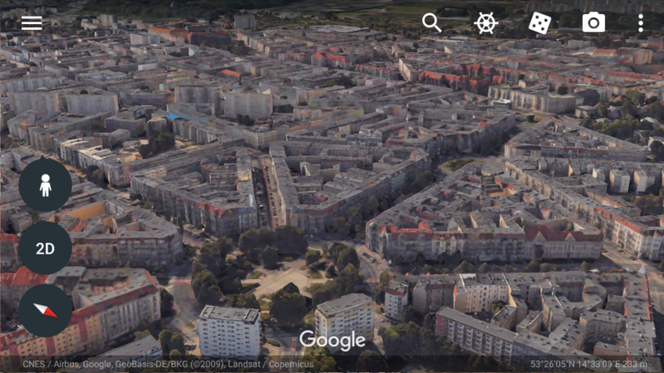This screenshot has height=373, width=664.
Task: Open the three-dot overflow menu
Action: click(x=641, y=23)
